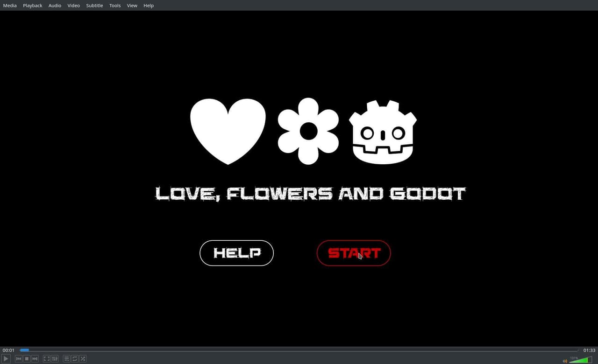Mute audio via the speaker icon
Viewport: 598px width, 364px height.
pyautogui.click(x=565, y=360)
